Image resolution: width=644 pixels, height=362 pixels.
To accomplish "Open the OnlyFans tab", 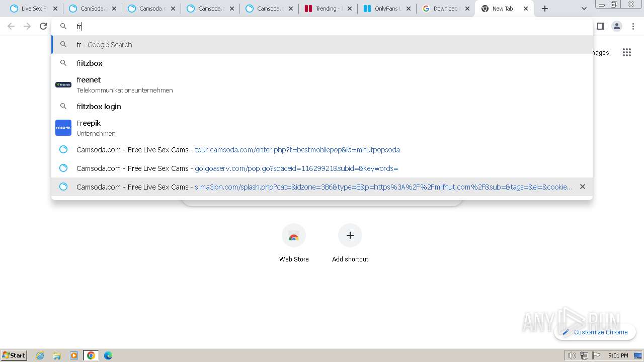I will pyautogui.click(x=386, y=9).
